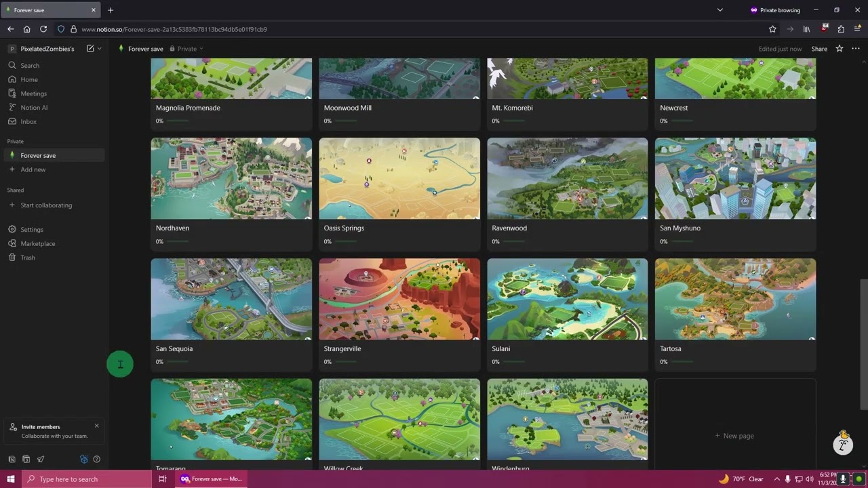Open a new browser tab
Viewport: 868px width, 488px height.
111,10
